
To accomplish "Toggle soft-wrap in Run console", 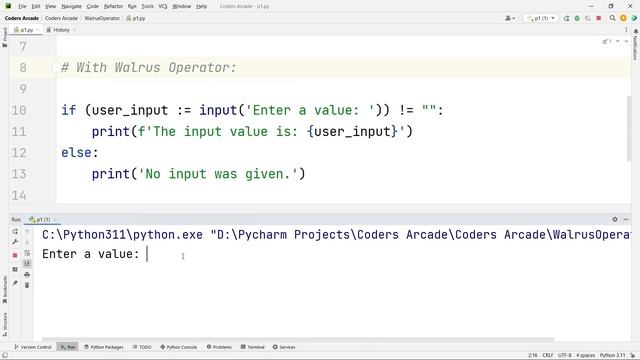I will click(x=27, y=253).
